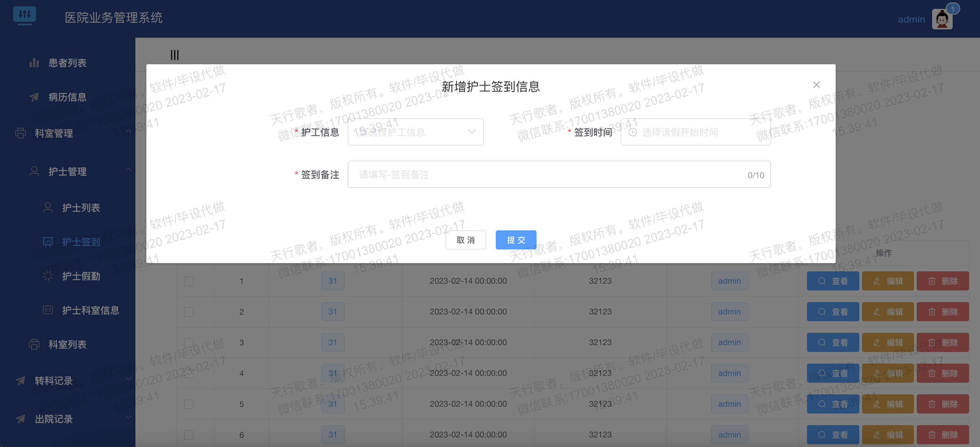This screenshot has height=447, width=980.
Task: Check the checkbox on row 3
Action: [188, 342]
